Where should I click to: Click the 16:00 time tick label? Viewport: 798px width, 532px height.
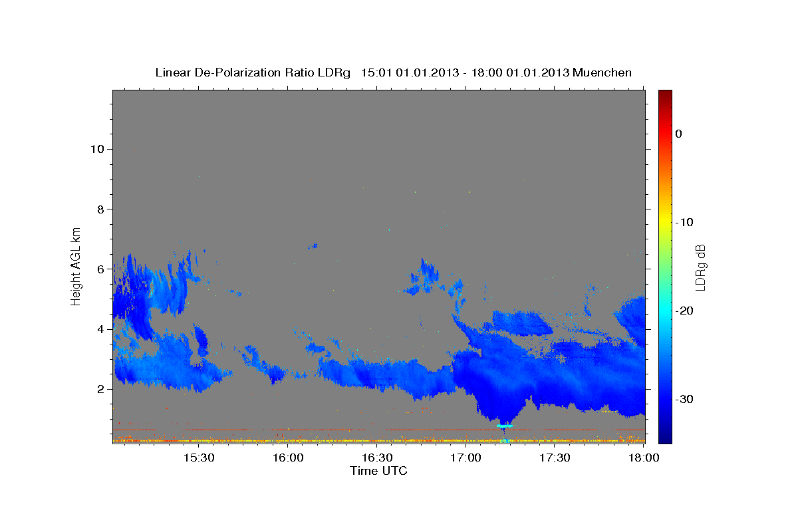pyautogui.click(x=287, y=458)
